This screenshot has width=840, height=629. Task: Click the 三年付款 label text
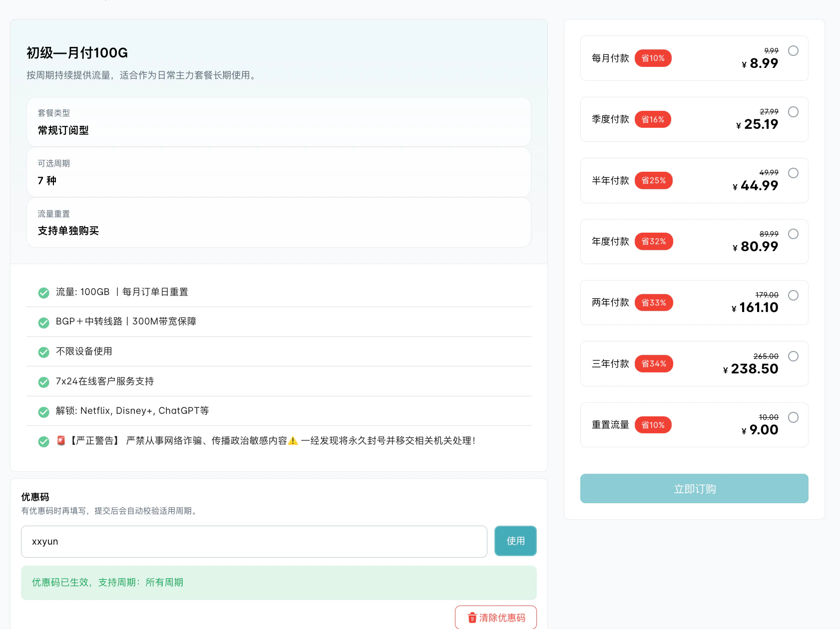coord(610,364)
